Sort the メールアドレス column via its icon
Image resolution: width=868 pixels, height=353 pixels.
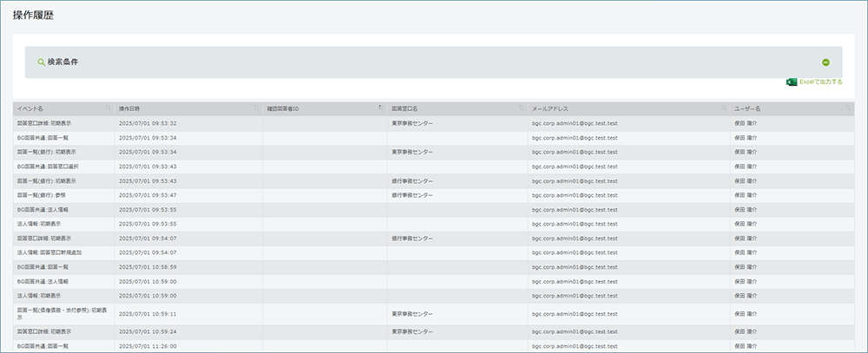pyautogui.click(x=723, y=108)
